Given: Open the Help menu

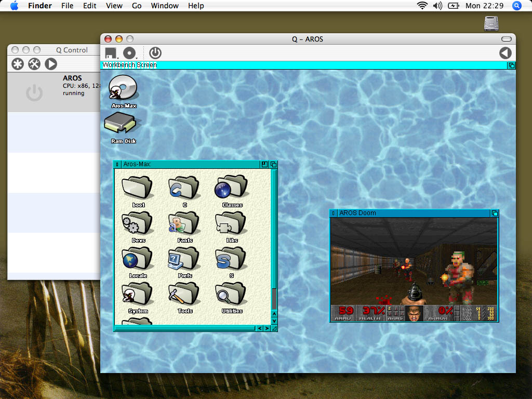Looking at the screenshot, I should pyautogui.click(x=196, y=6).
